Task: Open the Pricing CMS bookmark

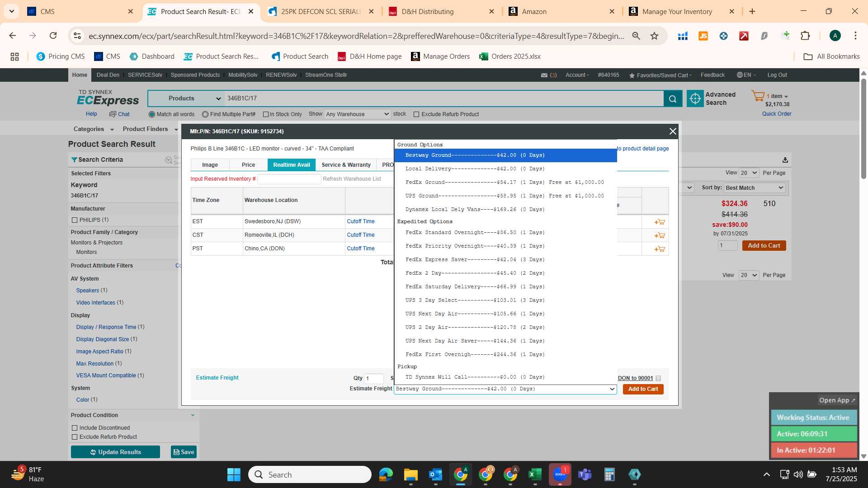Action: point(61,56)
